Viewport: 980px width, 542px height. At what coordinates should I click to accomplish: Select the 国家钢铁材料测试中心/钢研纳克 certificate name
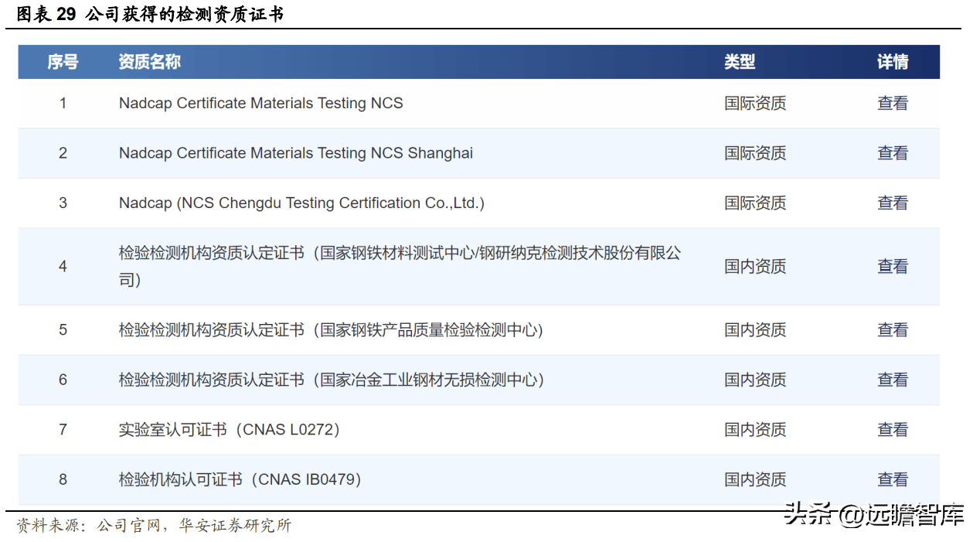(400, 266)
